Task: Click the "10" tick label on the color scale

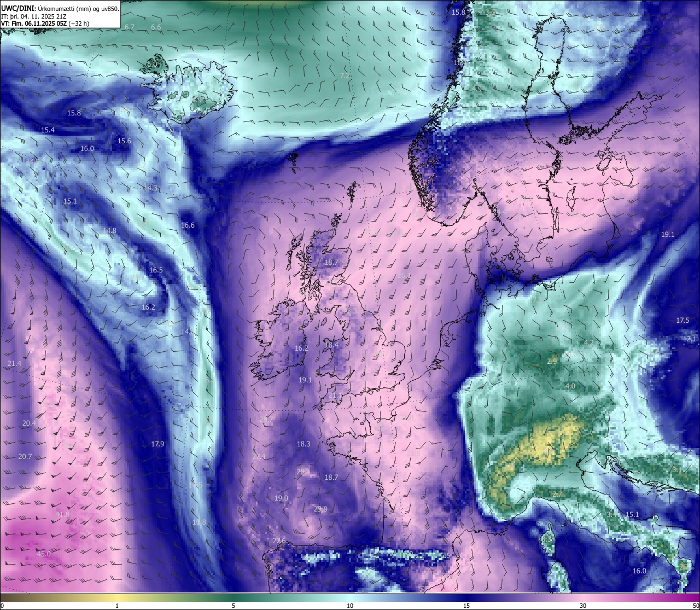Action: (x=350, y=606)
